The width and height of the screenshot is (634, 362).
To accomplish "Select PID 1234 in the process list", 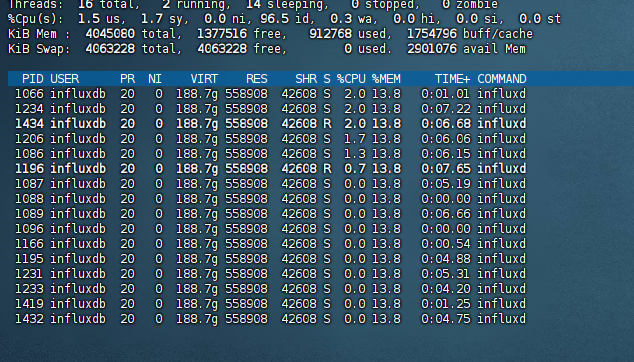I will [x=29, y=109].
